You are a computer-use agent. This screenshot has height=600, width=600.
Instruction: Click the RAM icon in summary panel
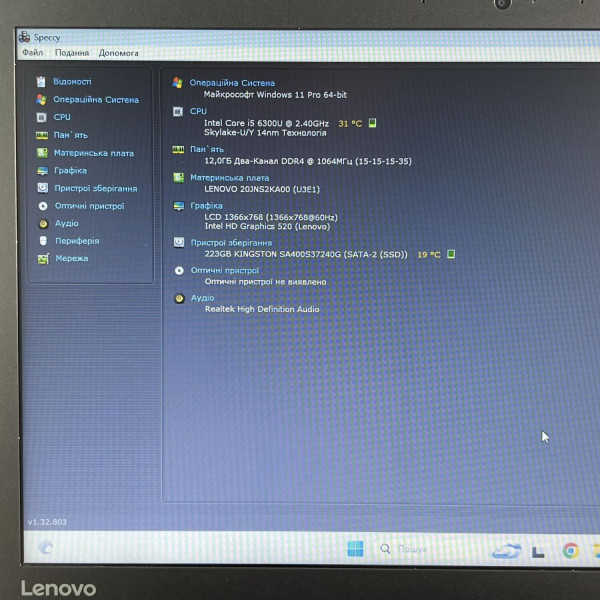click(x=178, y=150)
